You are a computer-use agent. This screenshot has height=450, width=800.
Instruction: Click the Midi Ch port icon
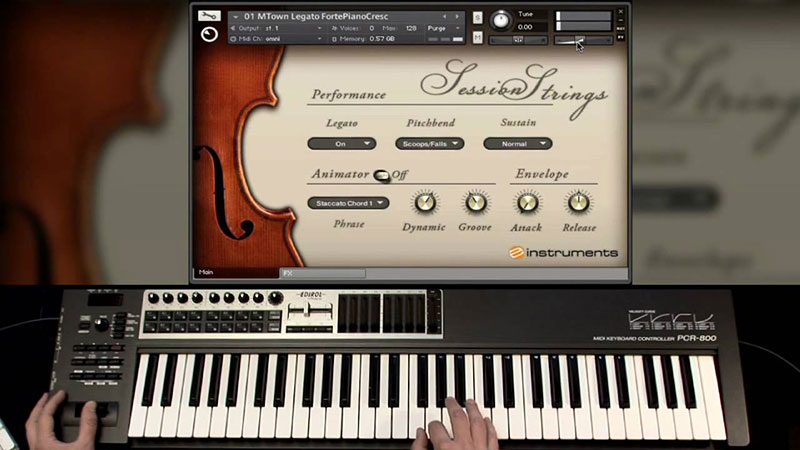pos(233,39)
